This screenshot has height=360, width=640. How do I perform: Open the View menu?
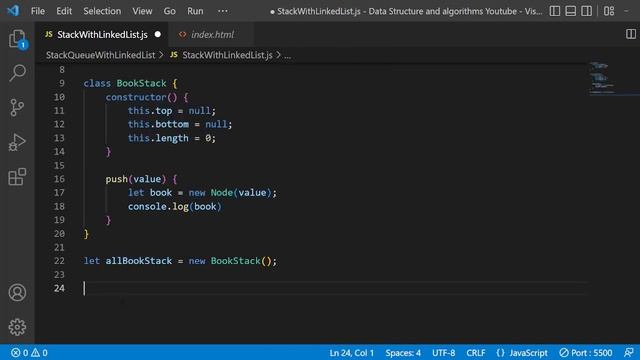click(x=142, y=11)
